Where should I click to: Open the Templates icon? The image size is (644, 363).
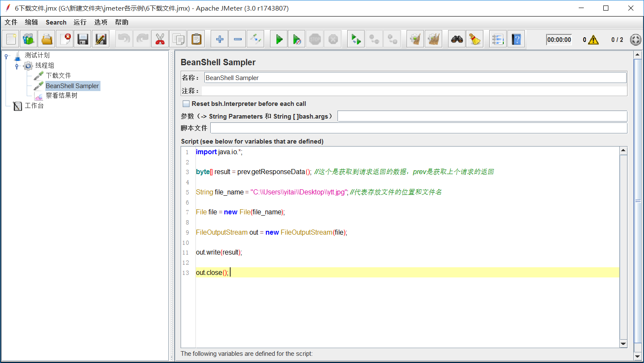(x=29, y=39)
